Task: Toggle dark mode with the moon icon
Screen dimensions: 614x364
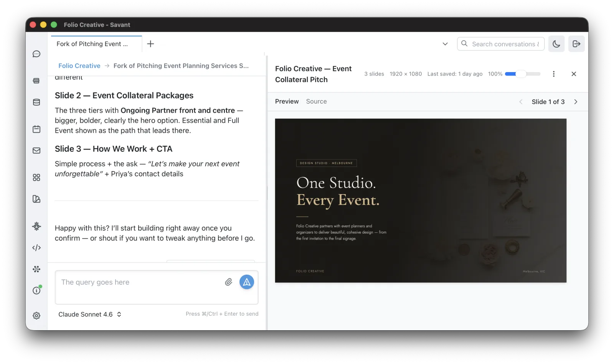Action: pos(556,44)
